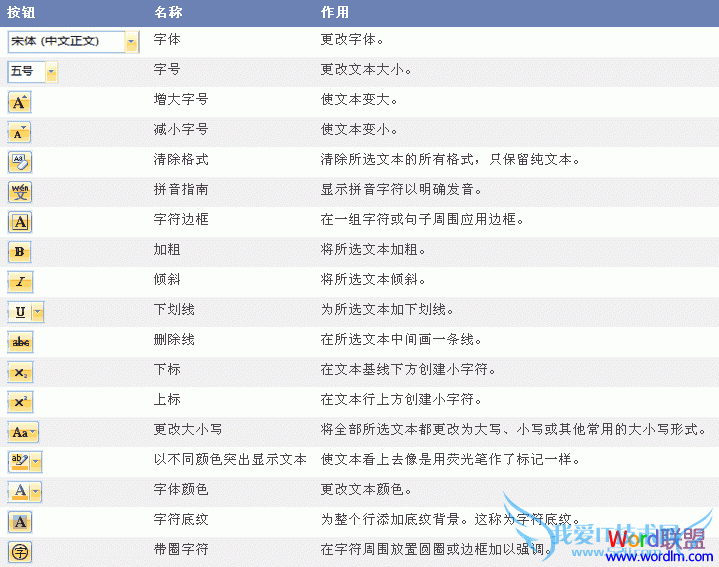Click the name text 字体颜色
Viewport: 719px width, 567px height.
click(181, 489)
